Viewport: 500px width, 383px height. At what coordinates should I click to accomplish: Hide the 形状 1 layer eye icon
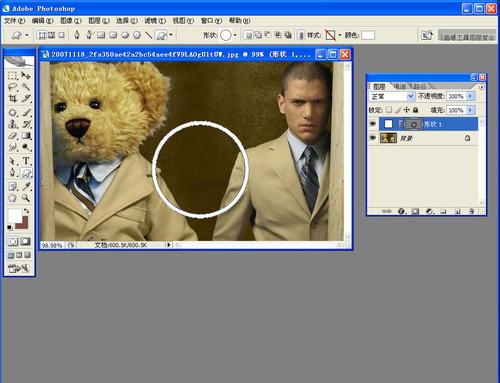click(373, 124)
